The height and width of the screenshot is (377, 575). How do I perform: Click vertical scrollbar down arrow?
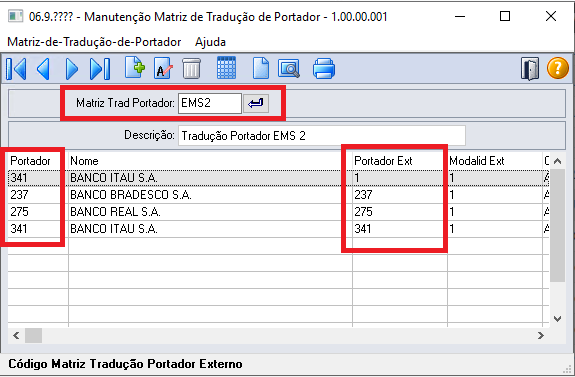click(x=557, y=319)
